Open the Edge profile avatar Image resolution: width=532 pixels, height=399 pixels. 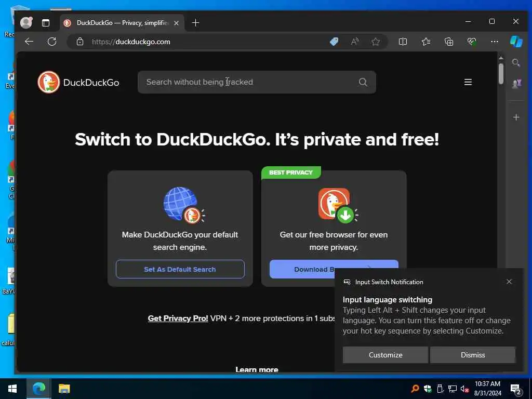click(26, 23)
